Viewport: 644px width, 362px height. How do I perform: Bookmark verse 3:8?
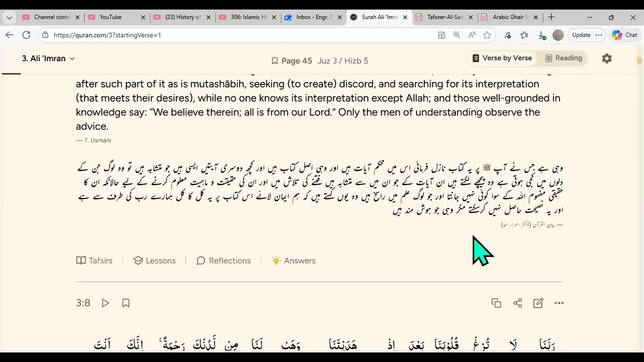126,303
